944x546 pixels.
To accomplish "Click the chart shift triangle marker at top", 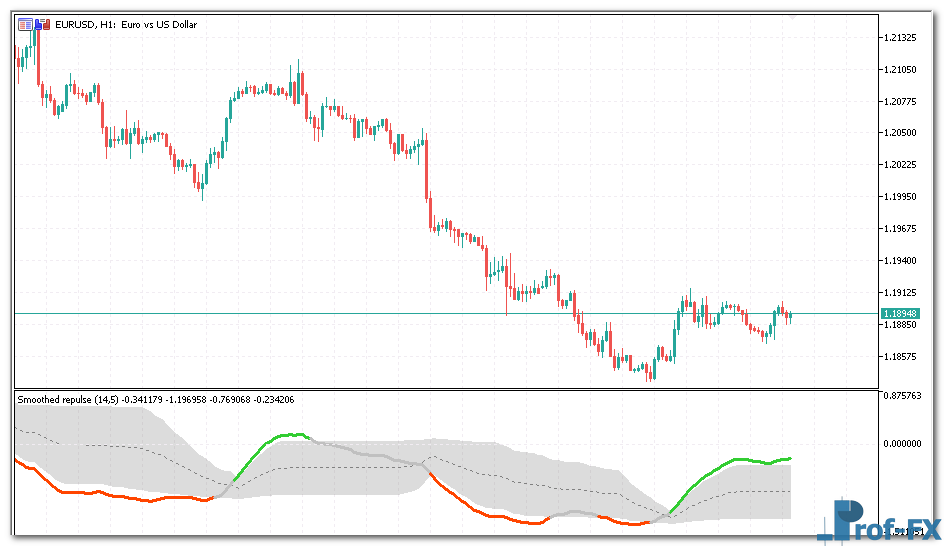I will [x=792, y=17].
